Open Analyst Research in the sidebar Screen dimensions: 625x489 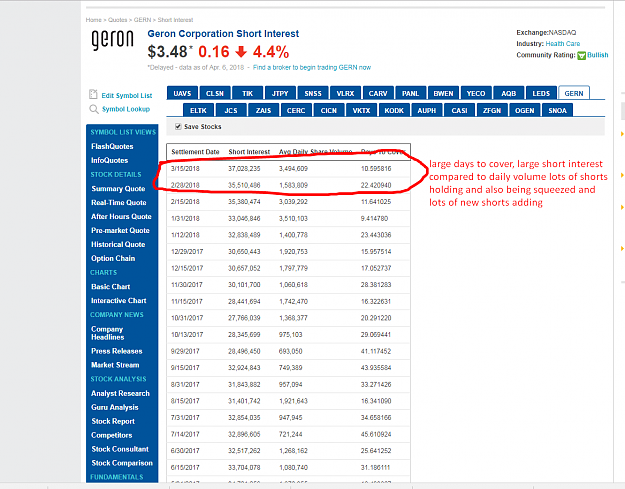pos(120,393)
